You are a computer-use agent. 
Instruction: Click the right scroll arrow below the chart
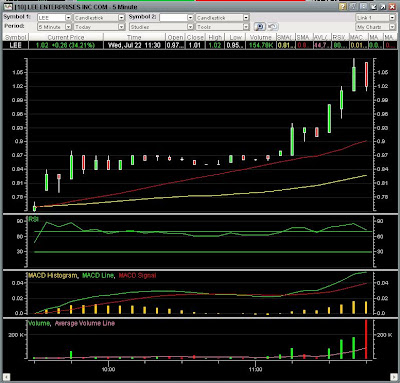[x=393, y=377]
